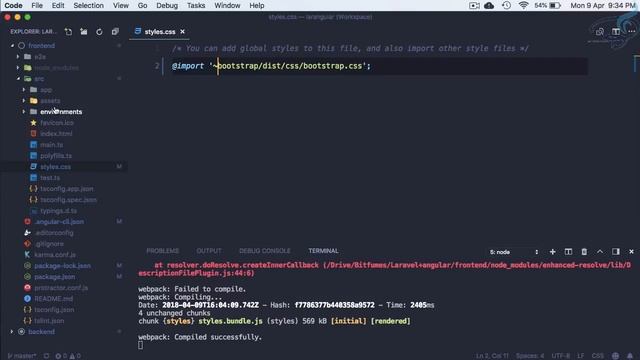Expand the e2e folder
This screenshot has width=640, height=360.
(18, 57)
